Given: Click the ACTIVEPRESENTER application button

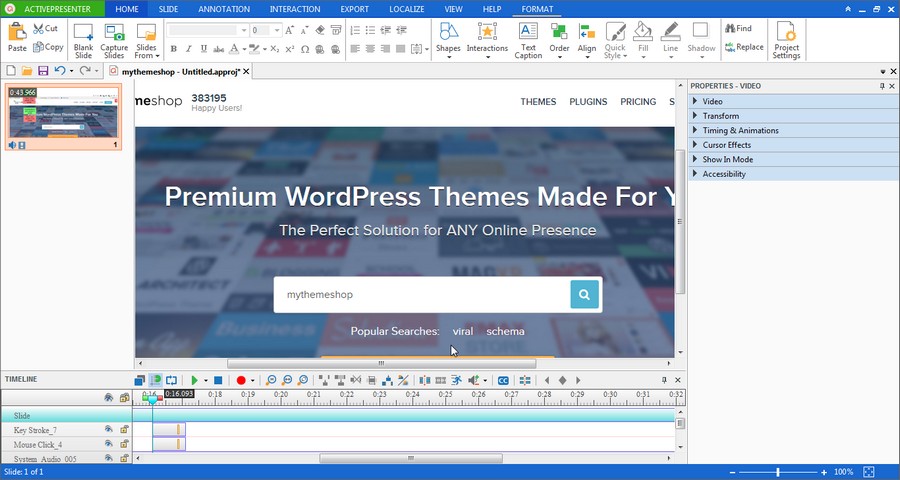Looking at the screenshot, I should pyautogui.click(x=52, y=9).
